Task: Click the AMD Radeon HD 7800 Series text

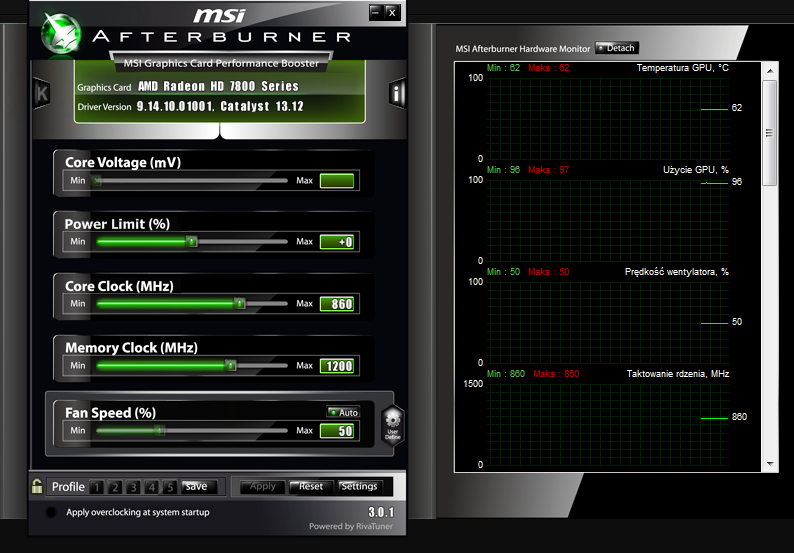Action: click(218, 87)
